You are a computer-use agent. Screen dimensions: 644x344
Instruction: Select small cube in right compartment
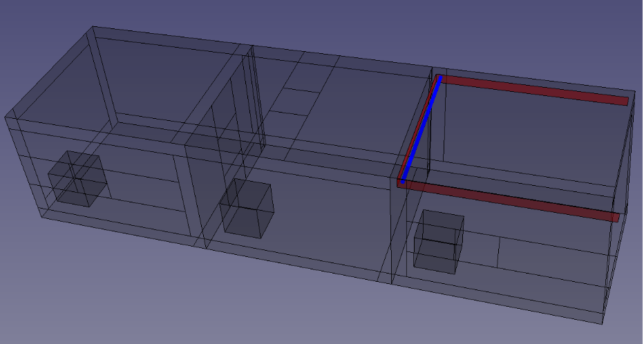point(438,240)
